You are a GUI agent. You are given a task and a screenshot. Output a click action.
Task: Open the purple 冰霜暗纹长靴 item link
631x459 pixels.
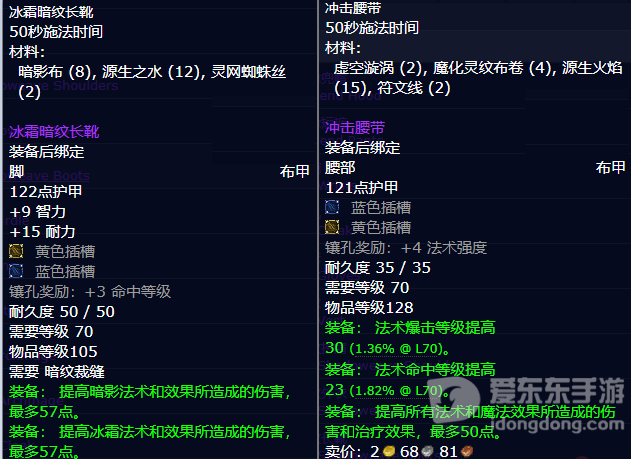(x=54, y=132)
